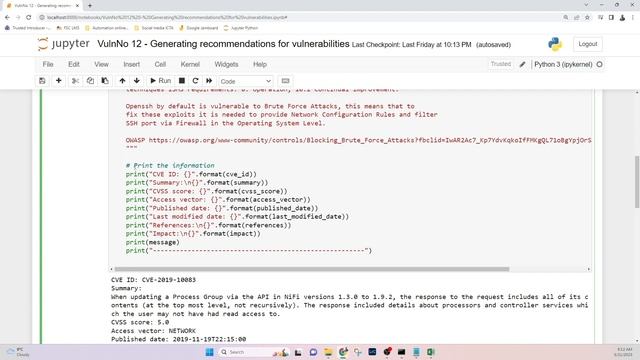Rename notebook via VulnNo 12 title

(x=223, y=44)
